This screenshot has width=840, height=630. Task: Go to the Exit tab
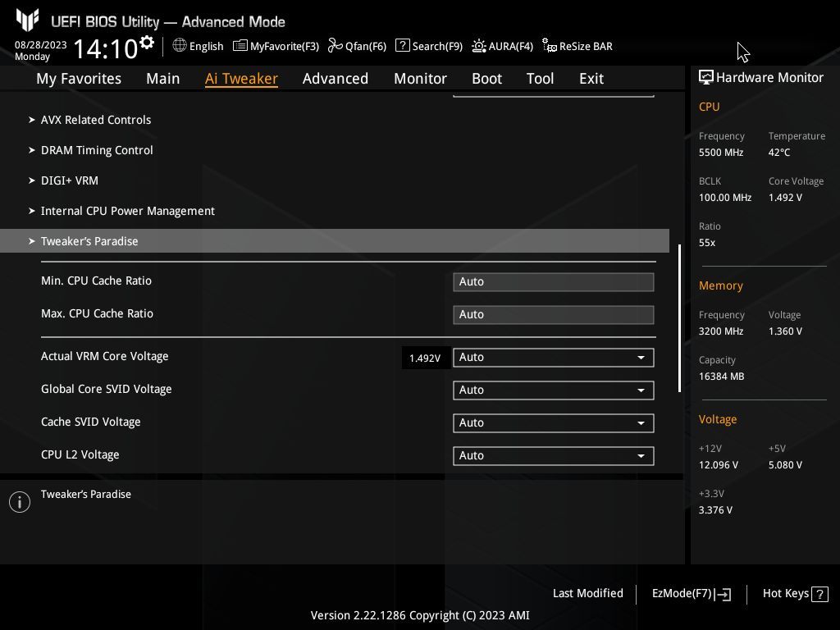591,78
